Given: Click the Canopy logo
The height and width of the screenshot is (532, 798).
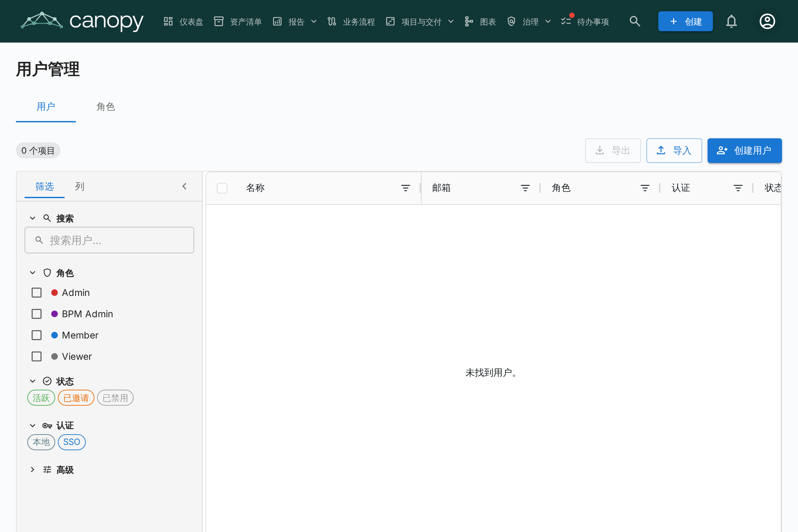Looking at the screenshot, I should pyautogui.click(x=82, y=21).
